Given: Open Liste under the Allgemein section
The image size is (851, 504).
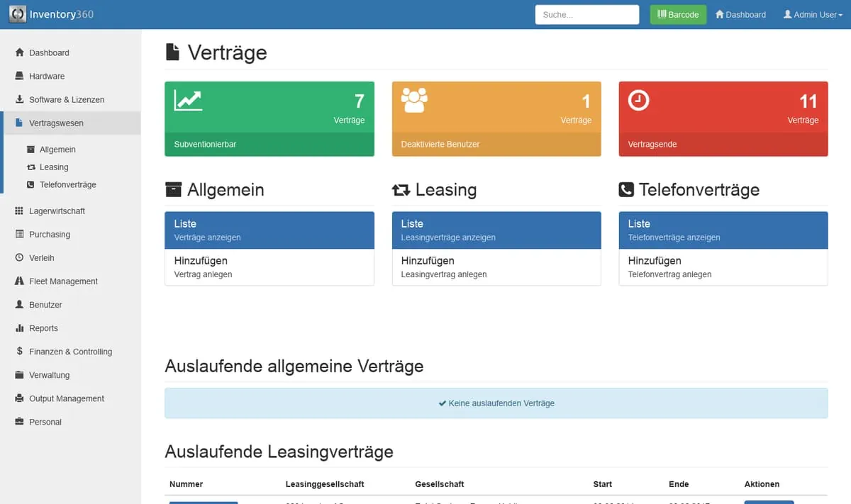Looking at the screenshot, I should coord(269,230).
